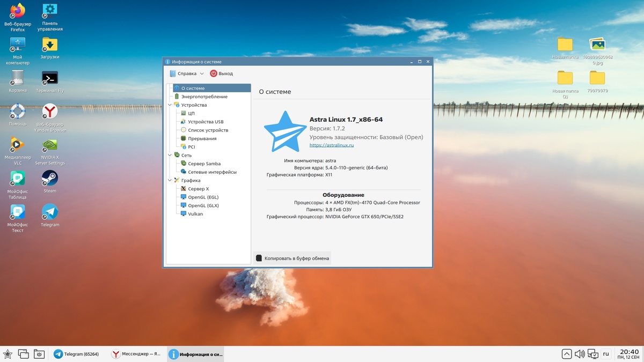Launch Yandex Browser from the desktop

point(50,112)
